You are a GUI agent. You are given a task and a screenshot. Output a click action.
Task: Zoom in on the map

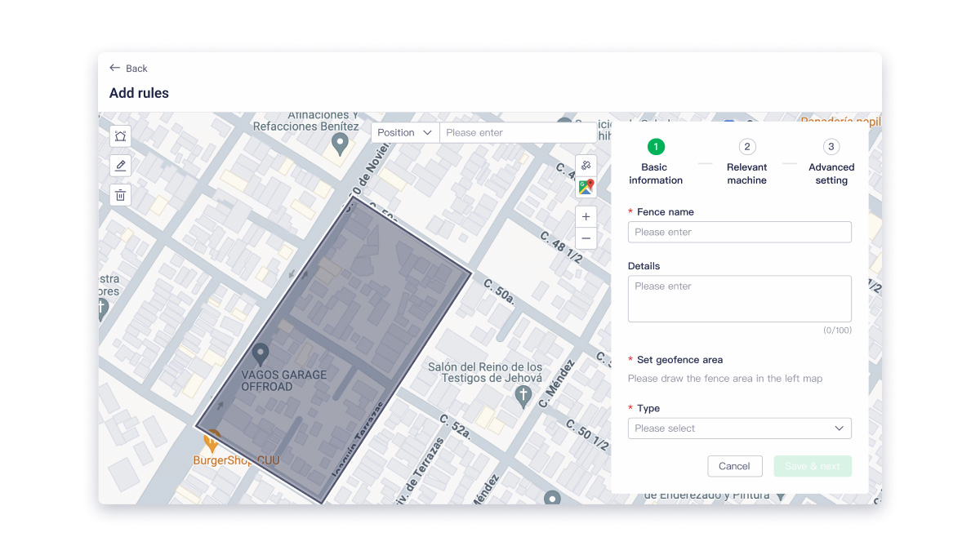click(586, 217)
